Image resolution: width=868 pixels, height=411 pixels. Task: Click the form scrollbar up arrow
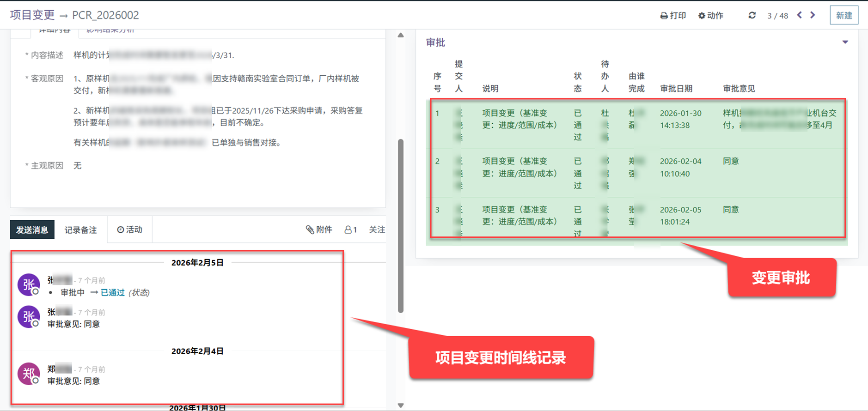tap(401, 35)
